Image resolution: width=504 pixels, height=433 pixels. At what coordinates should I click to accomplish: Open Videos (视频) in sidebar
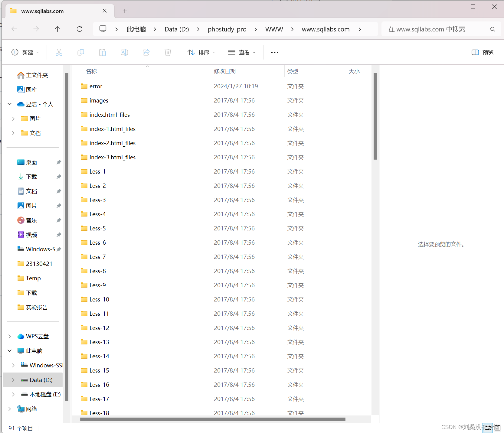[x=27, y=235]
